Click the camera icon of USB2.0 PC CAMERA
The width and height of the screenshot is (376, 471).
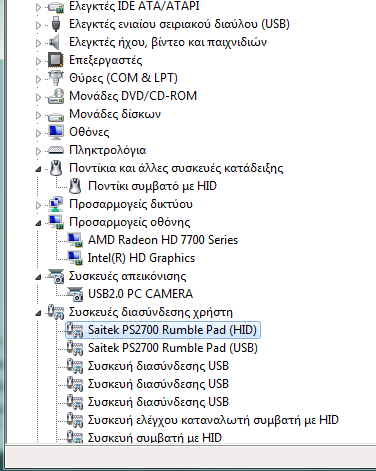tap(75, 294)
